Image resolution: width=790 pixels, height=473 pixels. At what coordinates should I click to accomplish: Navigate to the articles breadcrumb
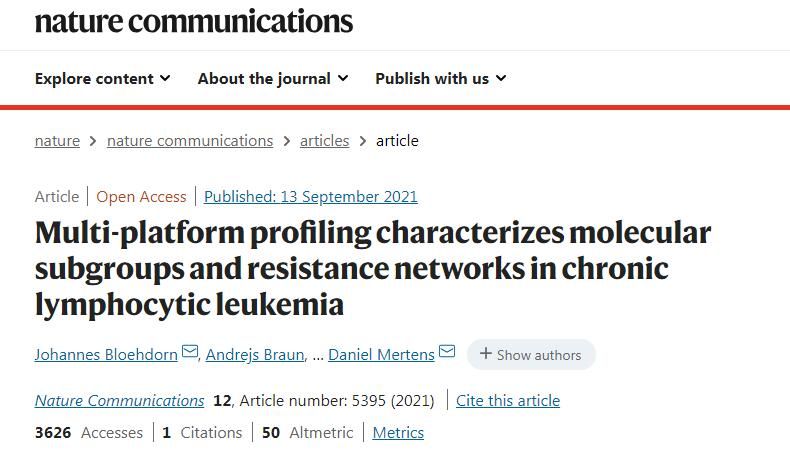(x=324, y=141)
